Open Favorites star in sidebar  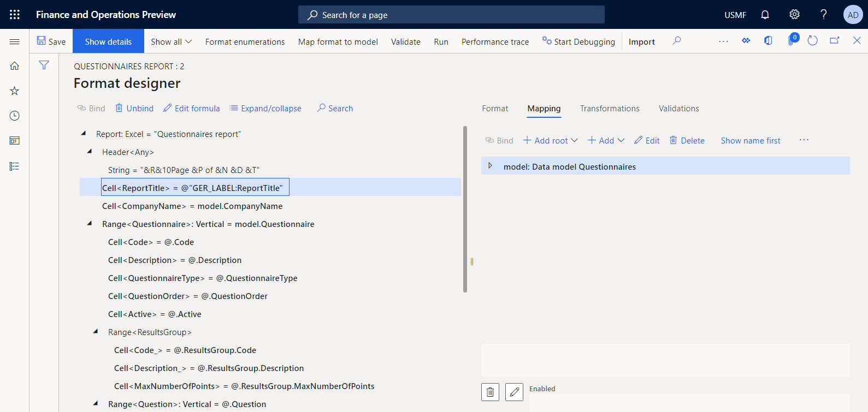coord(15,91)
